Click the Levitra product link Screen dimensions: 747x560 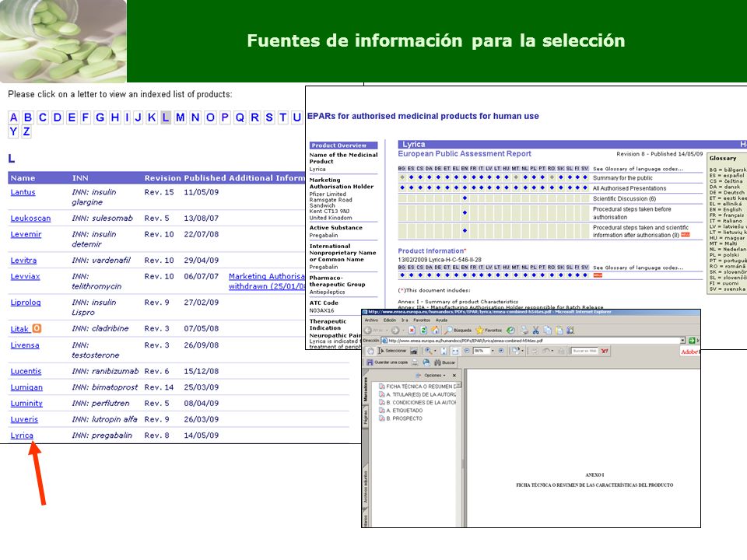tap(23, 261)
